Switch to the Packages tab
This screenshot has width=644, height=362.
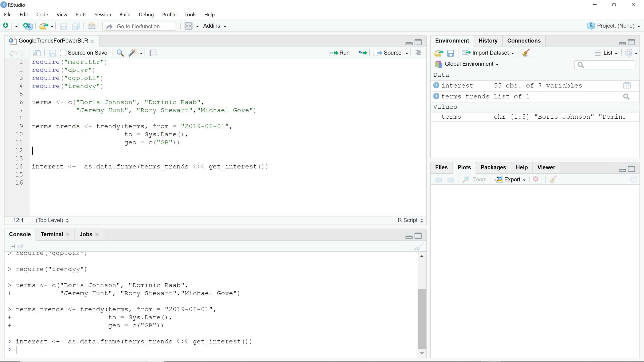pyautogui.click(x=493, y=167)
